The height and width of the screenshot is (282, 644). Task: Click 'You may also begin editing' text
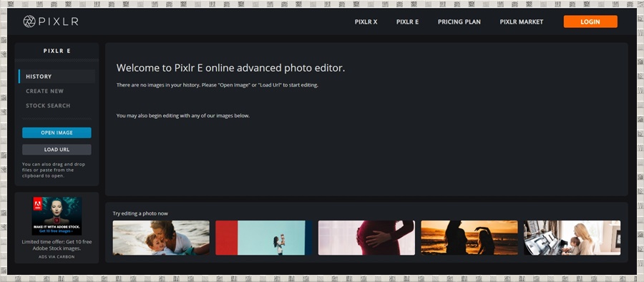pyautogui.click(x=182, y=115)
